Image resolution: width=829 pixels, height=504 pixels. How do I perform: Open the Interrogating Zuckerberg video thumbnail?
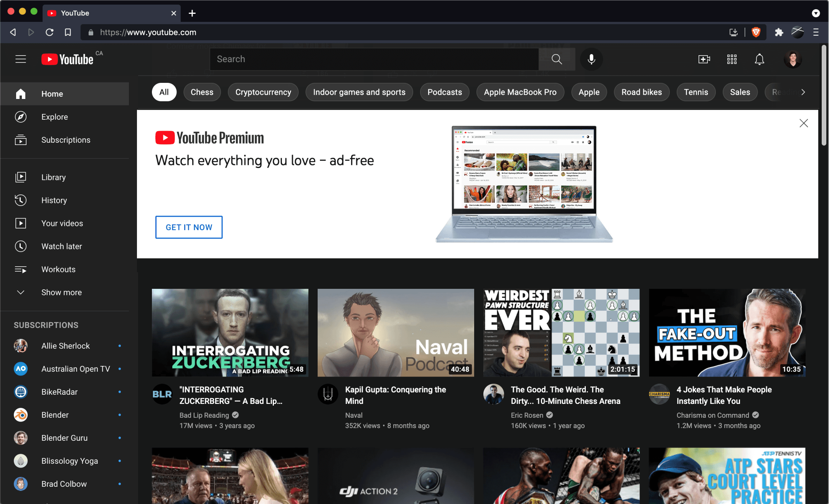[x=230, y=333]
